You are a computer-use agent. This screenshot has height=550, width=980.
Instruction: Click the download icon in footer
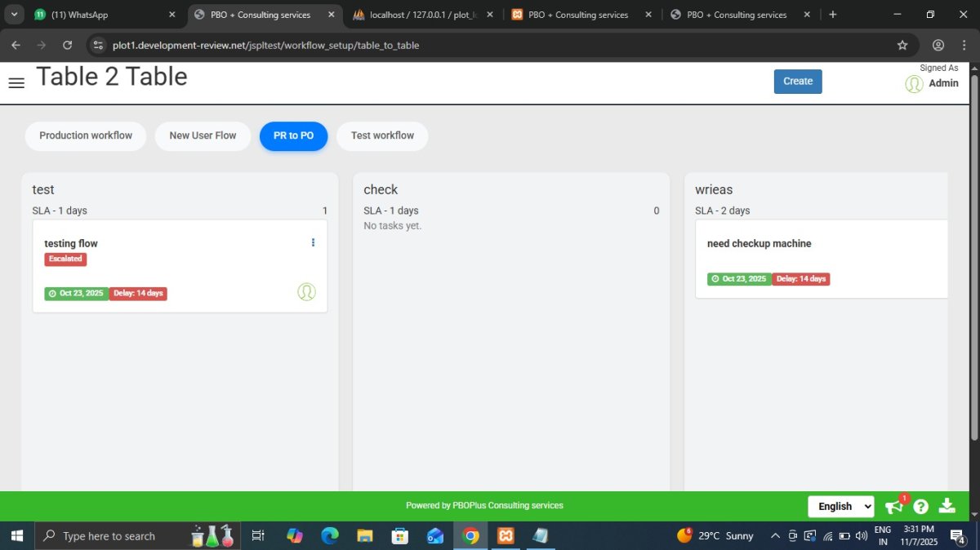coord(947,506)
